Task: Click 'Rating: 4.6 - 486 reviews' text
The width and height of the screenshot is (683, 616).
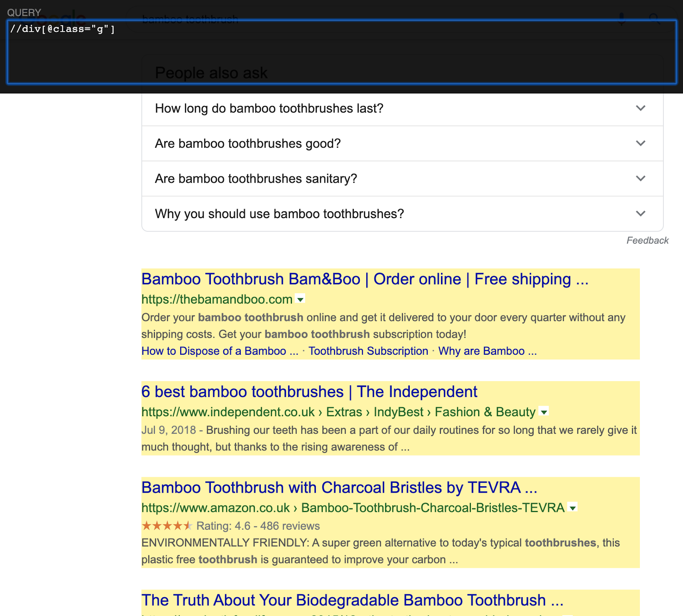Action: pos(258,526)
